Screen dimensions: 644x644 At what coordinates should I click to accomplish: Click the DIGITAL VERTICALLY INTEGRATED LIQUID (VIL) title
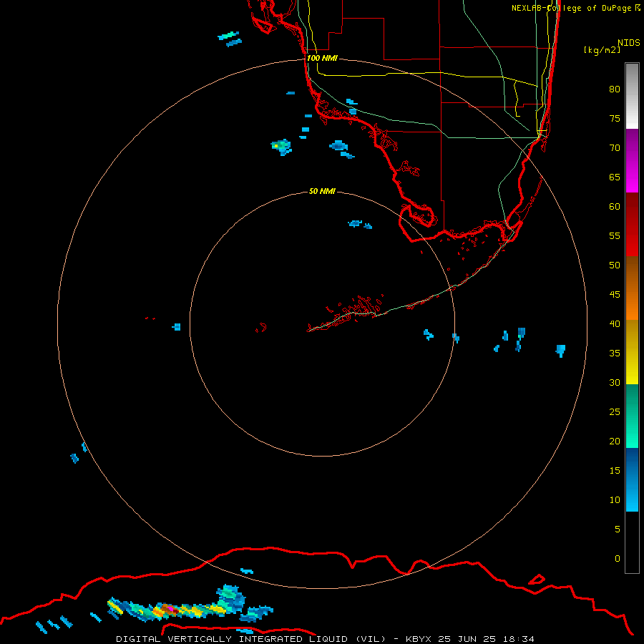coord(250,639)
